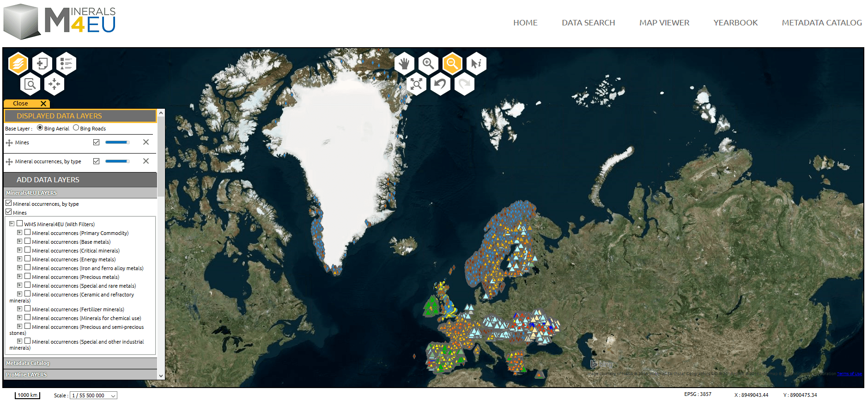Click the redo next view arrow

pyautogui.click(x=464, y=84)
